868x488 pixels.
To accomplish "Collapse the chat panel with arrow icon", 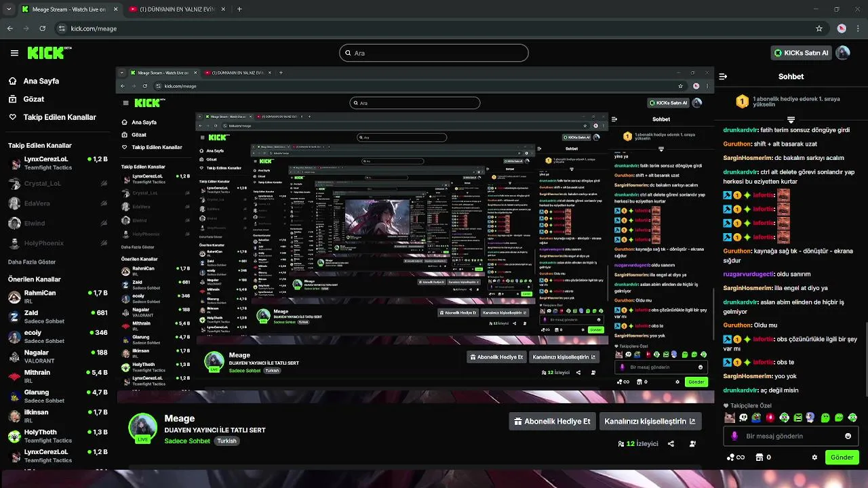I will tap(723, 77).
